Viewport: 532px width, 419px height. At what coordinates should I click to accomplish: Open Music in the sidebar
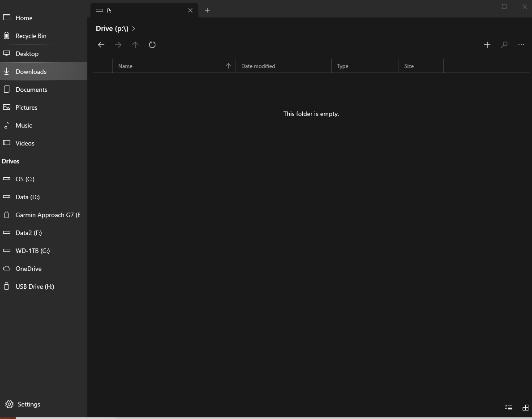point(43,125)
